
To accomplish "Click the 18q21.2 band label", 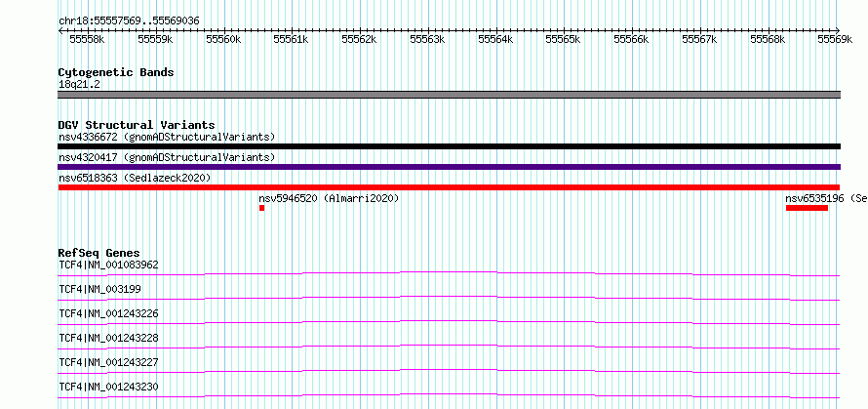I will click(x=79, y=85).
